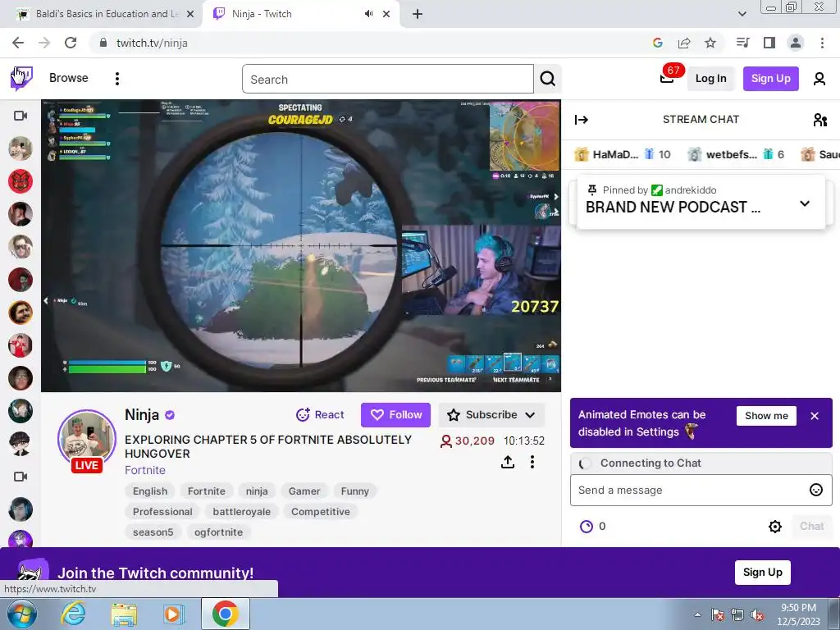Select the Fortnite tag chip
The image size is (840, 630).
pos(206,491)
